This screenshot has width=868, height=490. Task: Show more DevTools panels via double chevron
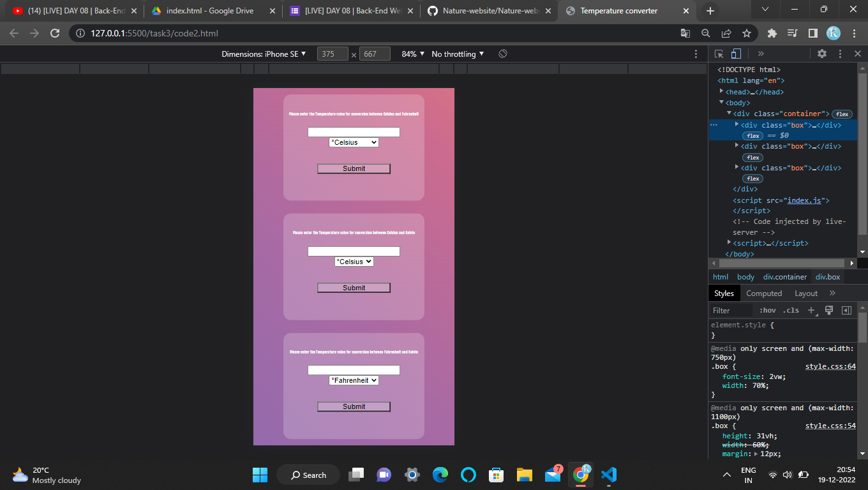[761, 54]
